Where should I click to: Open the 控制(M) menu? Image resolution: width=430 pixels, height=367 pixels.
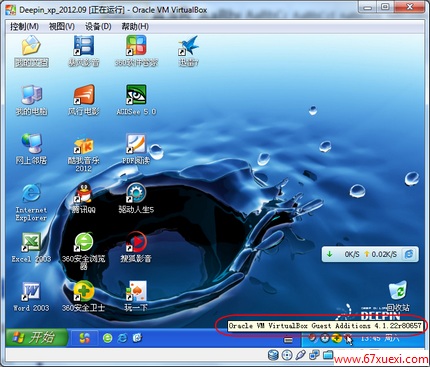click(24, 27)
